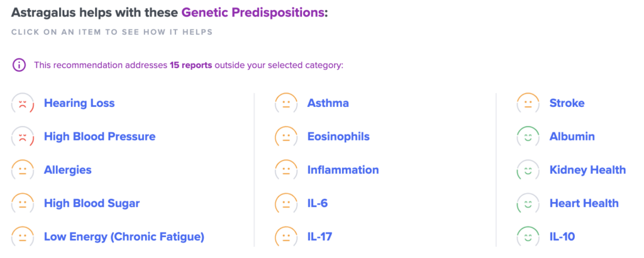Click smiley icon beside Kidney Health
Viewport: 644px width, 258px height.
(x=528, y=170)
